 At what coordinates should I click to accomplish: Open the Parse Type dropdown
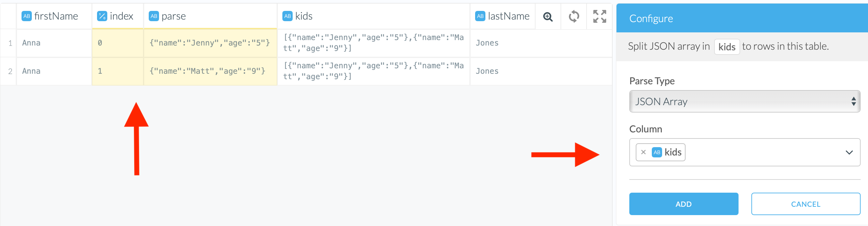pyautogui.click(x=744, y=102)
